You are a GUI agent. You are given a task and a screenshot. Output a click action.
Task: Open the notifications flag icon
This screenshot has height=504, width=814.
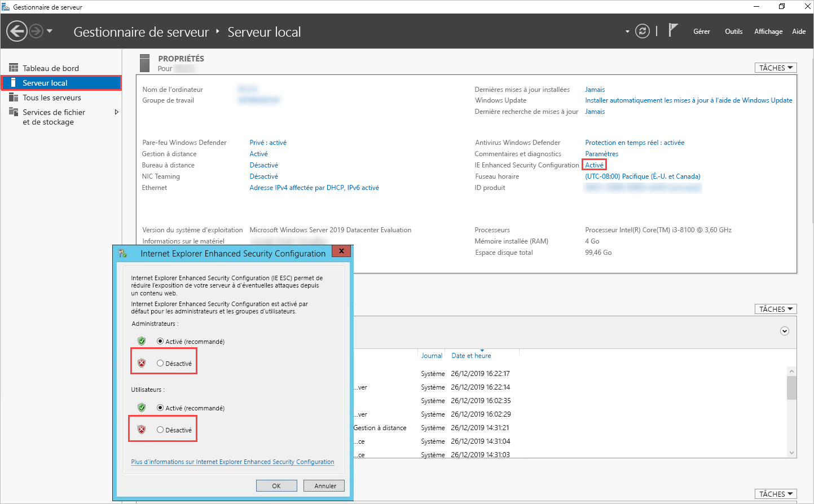click(673, 30)
